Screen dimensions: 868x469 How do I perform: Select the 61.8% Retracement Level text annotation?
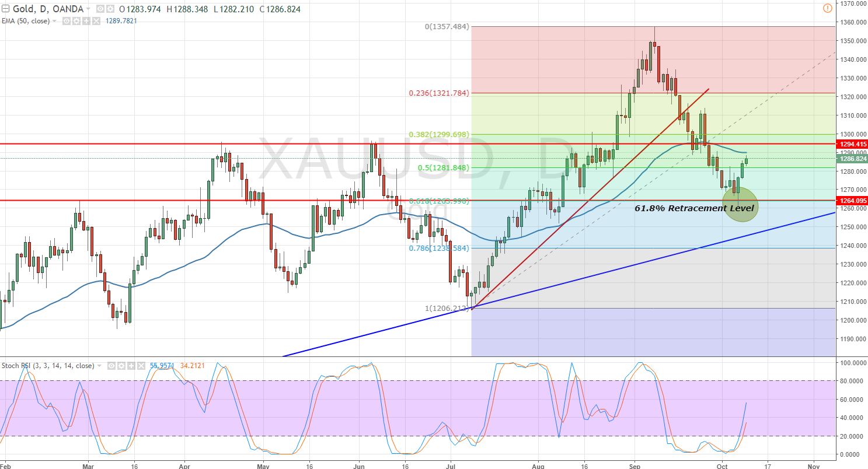point(694,208)
